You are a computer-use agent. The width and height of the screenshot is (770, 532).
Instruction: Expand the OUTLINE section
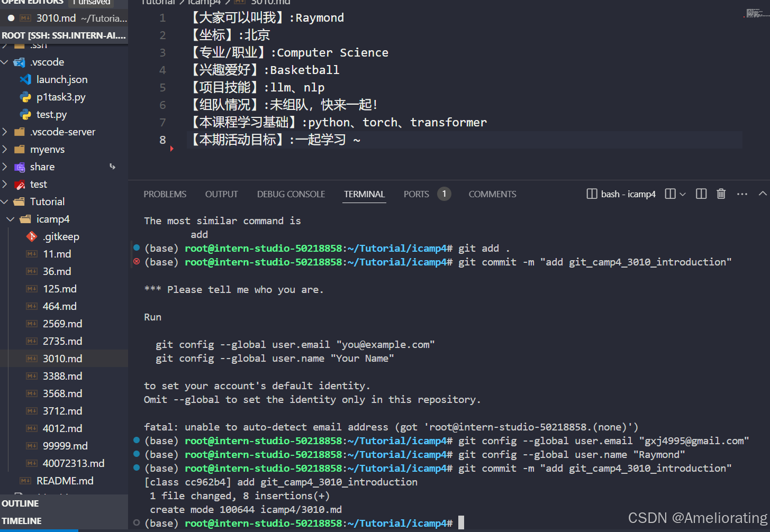20,503
